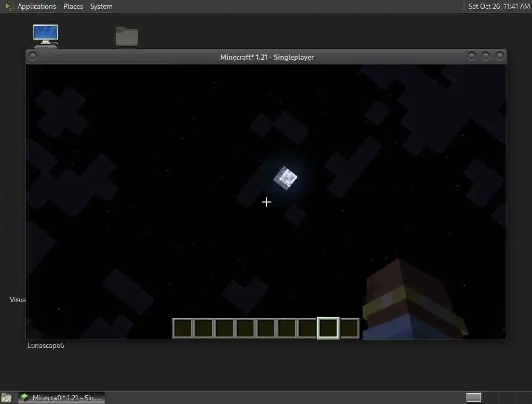Select the fifth hotbar slot
532x404 pixels.
(x=266, y=328)
